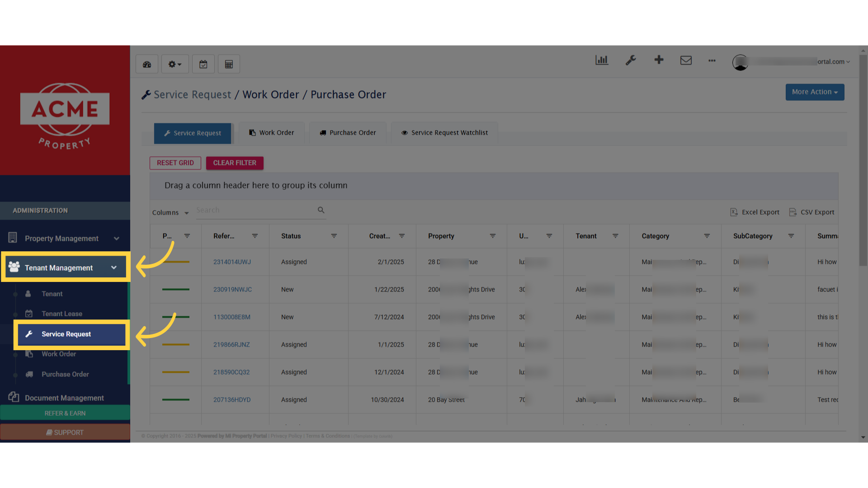Click the wrench icon in top bar
This screenshot has height=488, width=868.
[631, 60]
